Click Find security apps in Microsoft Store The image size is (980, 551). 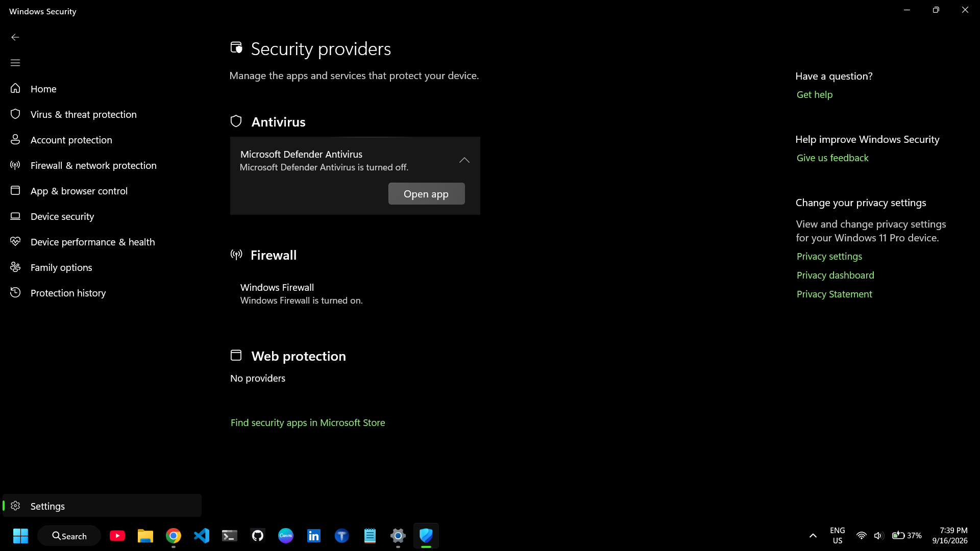tap(308, 422)
